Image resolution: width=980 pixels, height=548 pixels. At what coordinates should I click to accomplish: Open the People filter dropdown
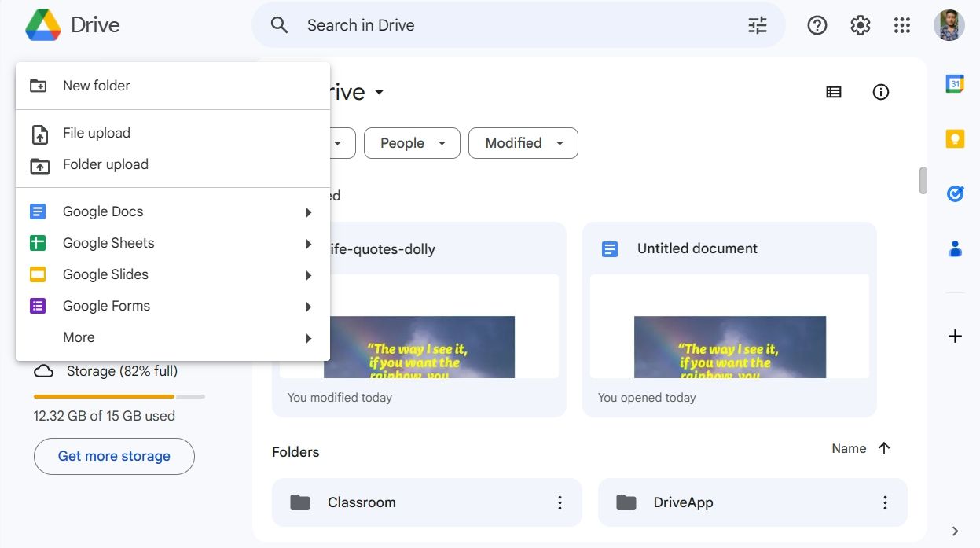pyautogui.click(x=412, y=142)
